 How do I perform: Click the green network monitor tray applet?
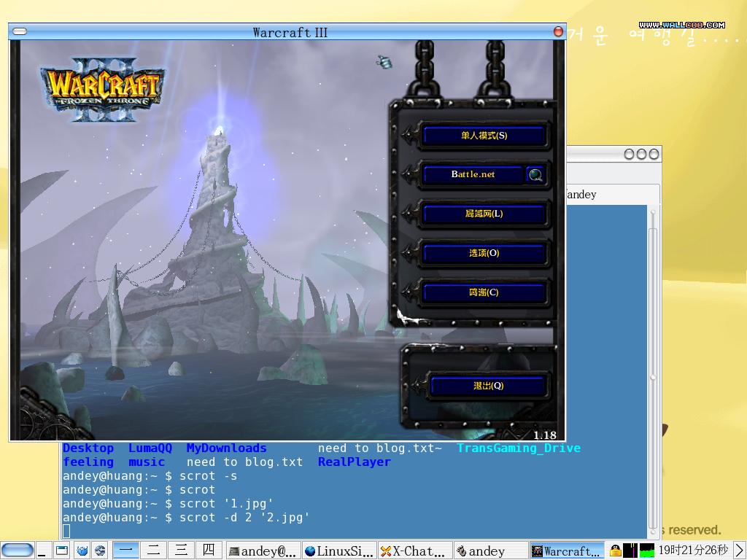[x=646, y=551]
